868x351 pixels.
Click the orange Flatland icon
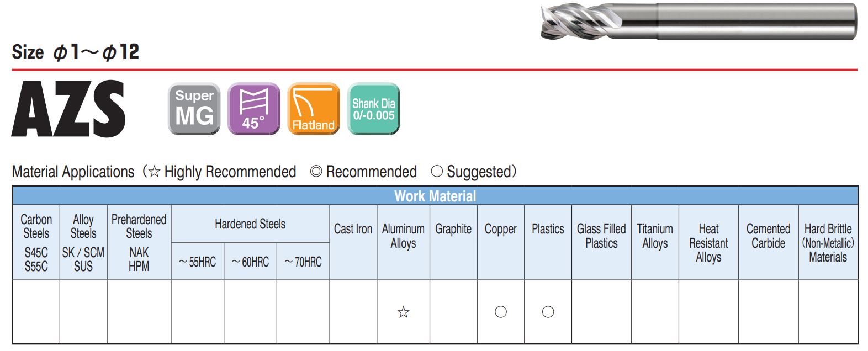click(313, 109)
